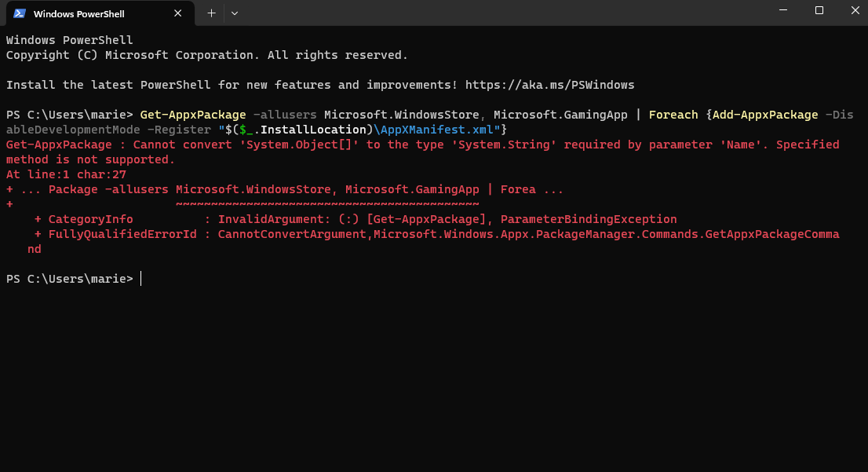Click the CategoryInfo error label
The image size is (868, 472).
90,219
